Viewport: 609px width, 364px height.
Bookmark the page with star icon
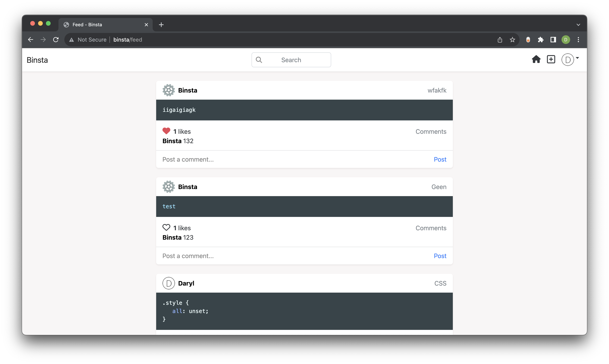(512, 39)
